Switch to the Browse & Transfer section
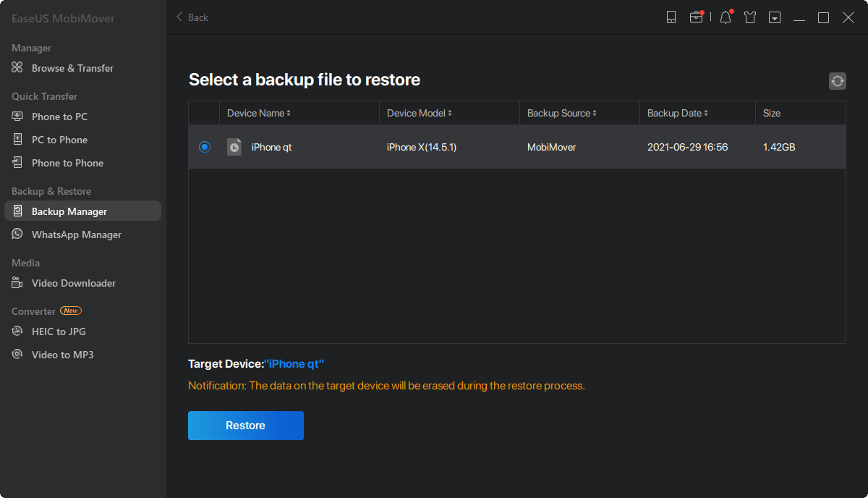Viewport: 868px width, 498px height. 72,67
